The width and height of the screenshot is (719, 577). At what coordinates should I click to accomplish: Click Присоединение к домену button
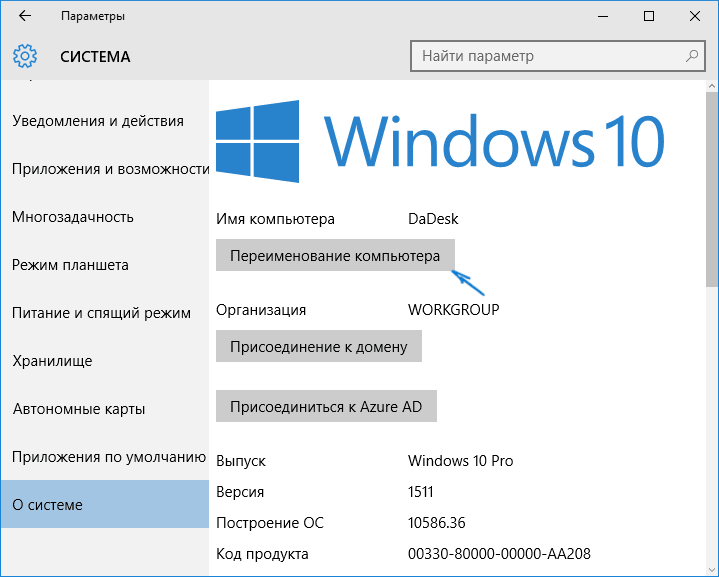coord(319,346)
